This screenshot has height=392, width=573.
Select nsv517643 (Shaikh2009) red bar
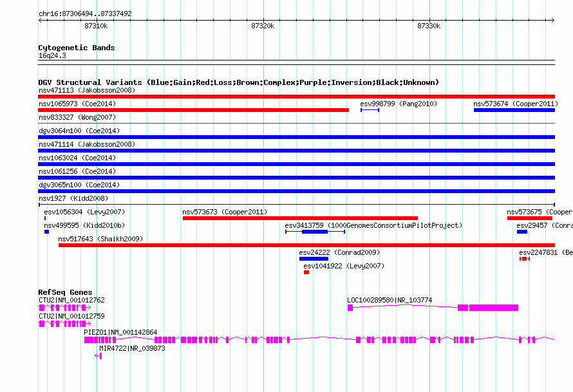pyautogui.click(x=306, y=245)
